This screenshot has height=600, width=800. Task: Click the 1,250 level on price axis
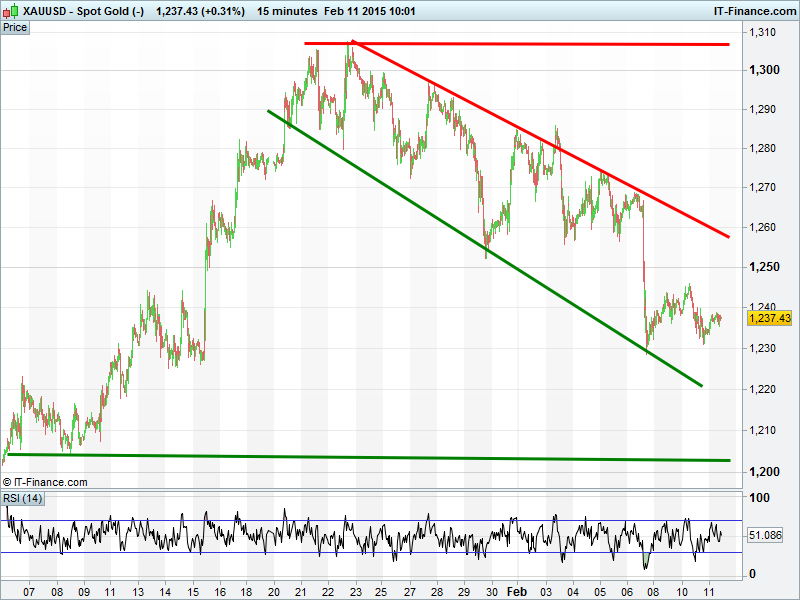click(x=762, y=267)
